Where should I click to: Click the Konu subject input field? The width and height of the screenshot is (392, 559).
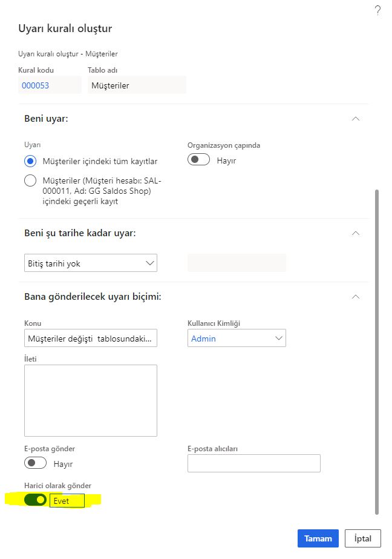[90, 338]
